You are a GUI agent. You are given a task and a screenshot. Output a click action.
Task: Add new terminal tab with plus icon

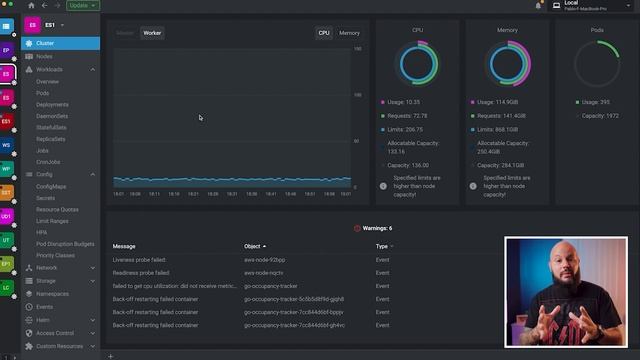tap(110, 356)
